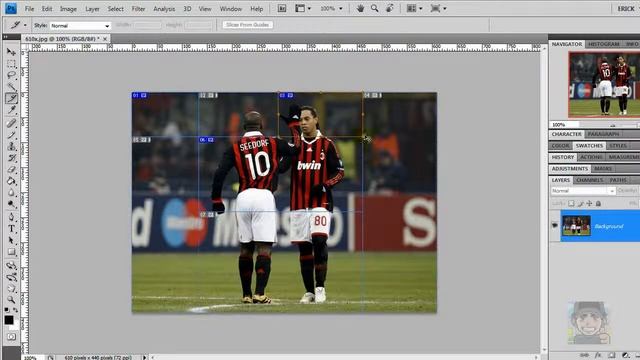Click the Slices From Guides button
This screenshot has width=640, height=360.
coord(247,25)
